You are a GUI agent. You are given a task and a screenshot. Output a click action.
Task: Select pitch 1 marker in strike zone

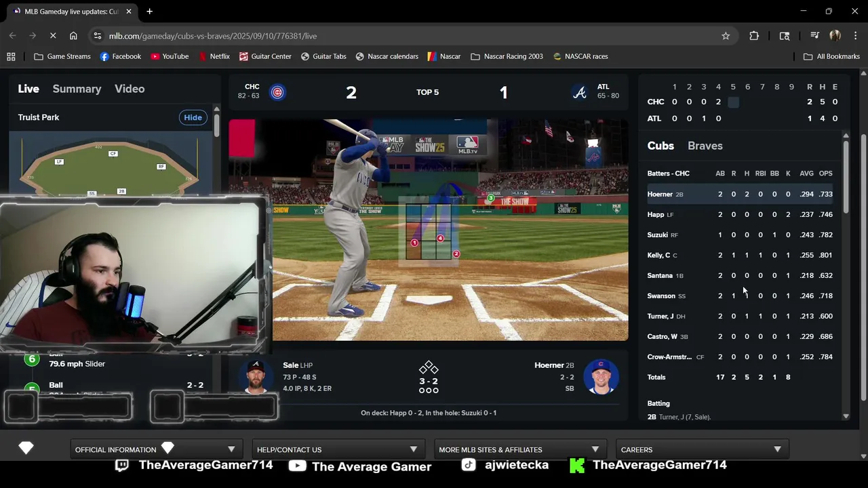[x=414, y=243]
